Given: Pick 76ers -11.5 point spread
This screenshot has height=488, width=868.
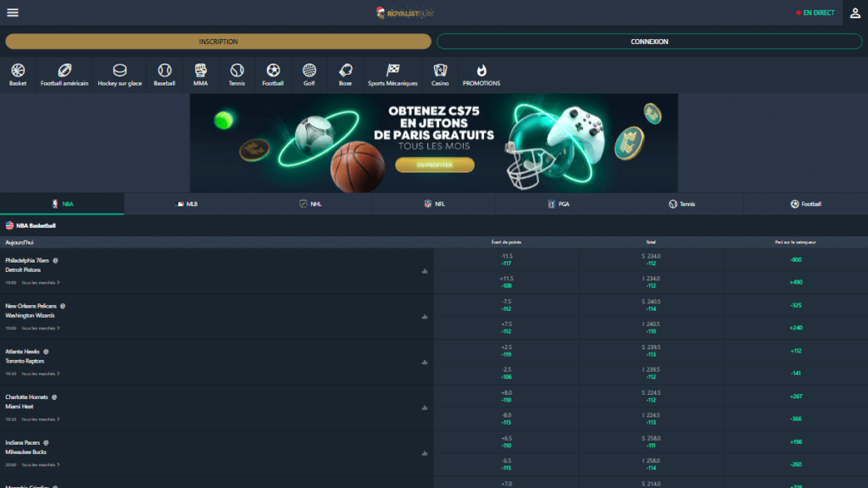Looking at the screenshot, I should (506, 259).
